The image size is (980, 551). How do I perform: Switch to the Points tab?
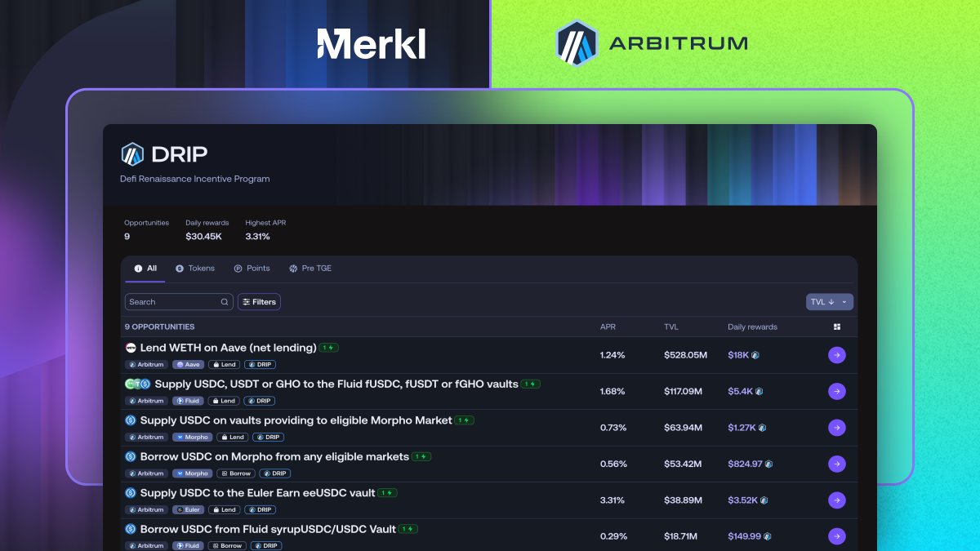252,269
